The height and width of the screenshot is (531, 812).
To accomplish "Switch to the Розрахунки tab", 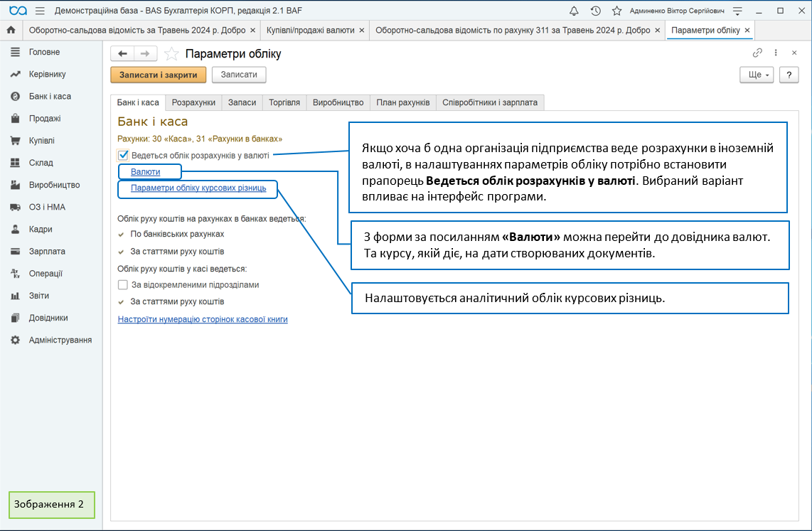I will 193,102.
